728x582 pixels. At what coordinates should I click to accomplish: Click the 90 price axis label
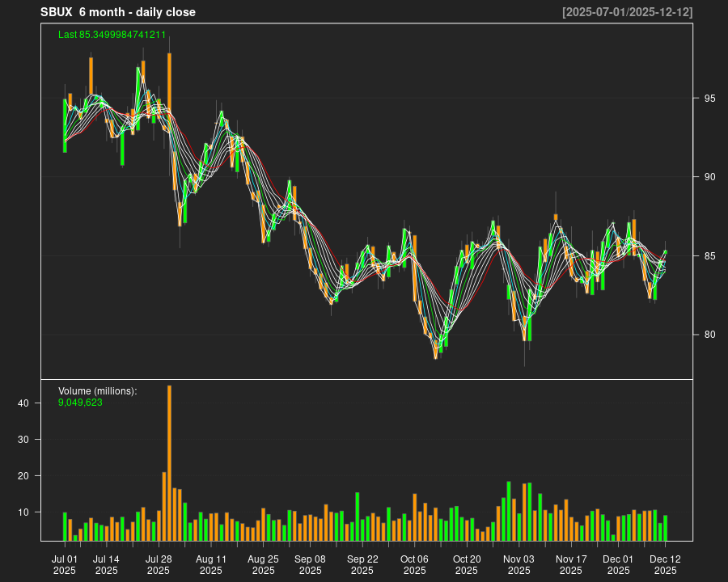(709, 177)
